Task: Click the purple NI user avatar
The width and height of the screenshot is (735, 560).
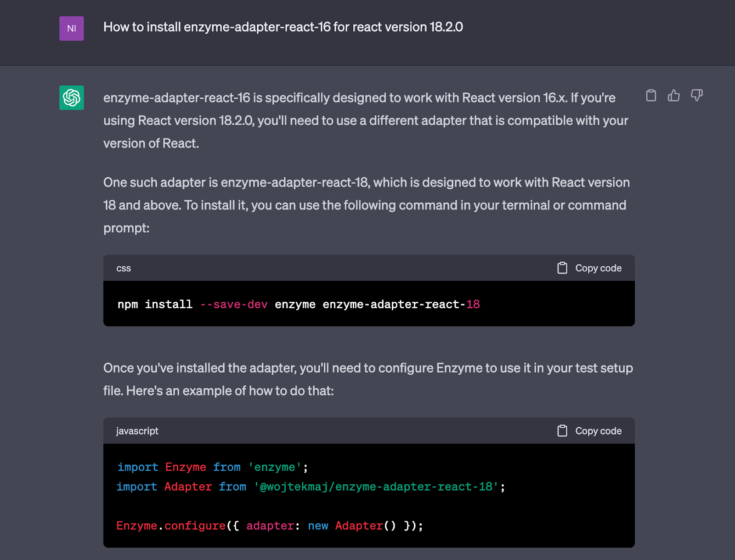Action: [x=72, y=28]
